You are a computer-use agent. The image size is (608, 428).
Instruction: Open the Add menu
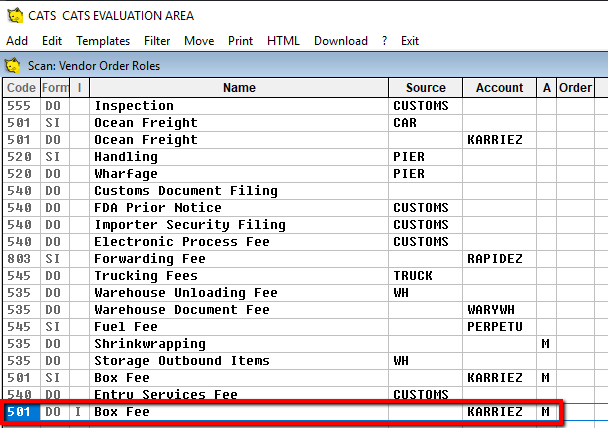pyautogui.click(x=17, y=41)
